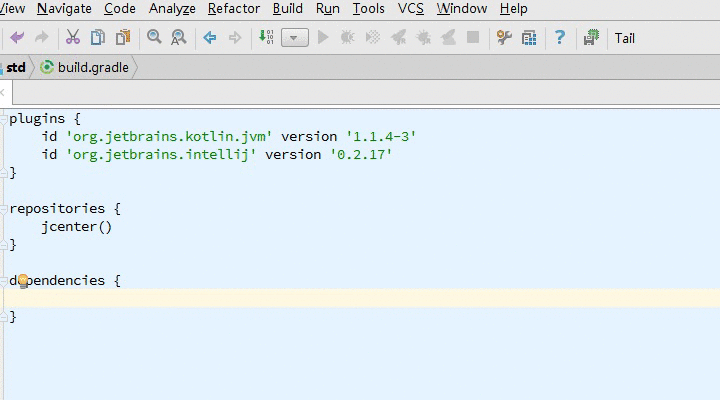Open Project Structure icon

tap(529, 38)
